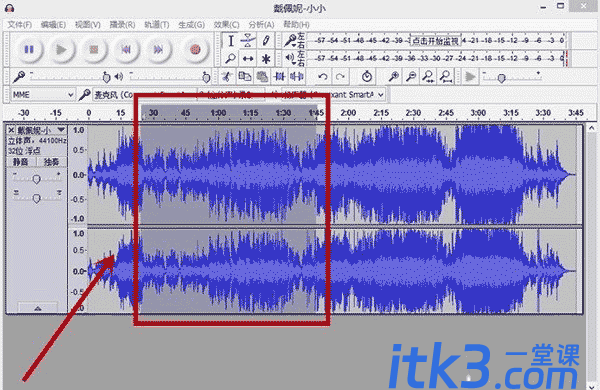This screenshot has width=600, height=390.
Task: Click the red Record button
Action: pos(196,50)
